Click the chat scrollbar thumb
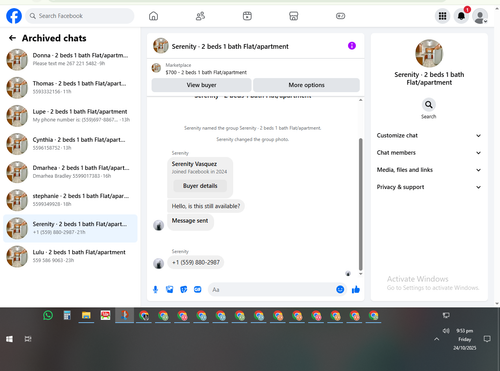This screenshot has width=500, height=371. click(x=360, y=204)
